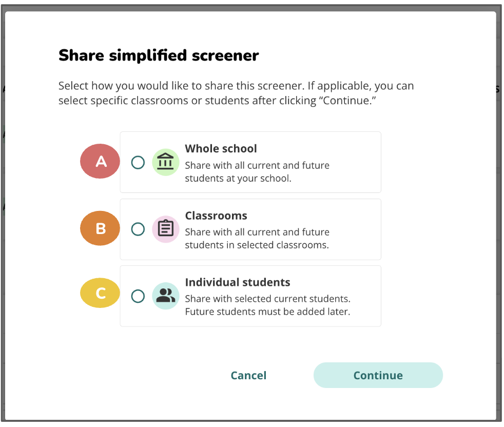The width and height of the screenshot is (504, 427).
Task: Click the orange B marker badge
Action: (101, 228)
